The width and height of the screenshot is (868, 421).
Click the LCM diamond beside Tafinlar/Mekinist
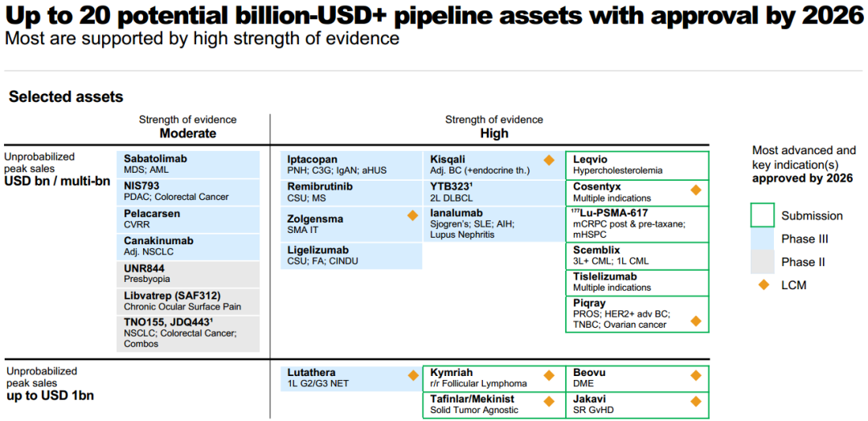[549, 401]
